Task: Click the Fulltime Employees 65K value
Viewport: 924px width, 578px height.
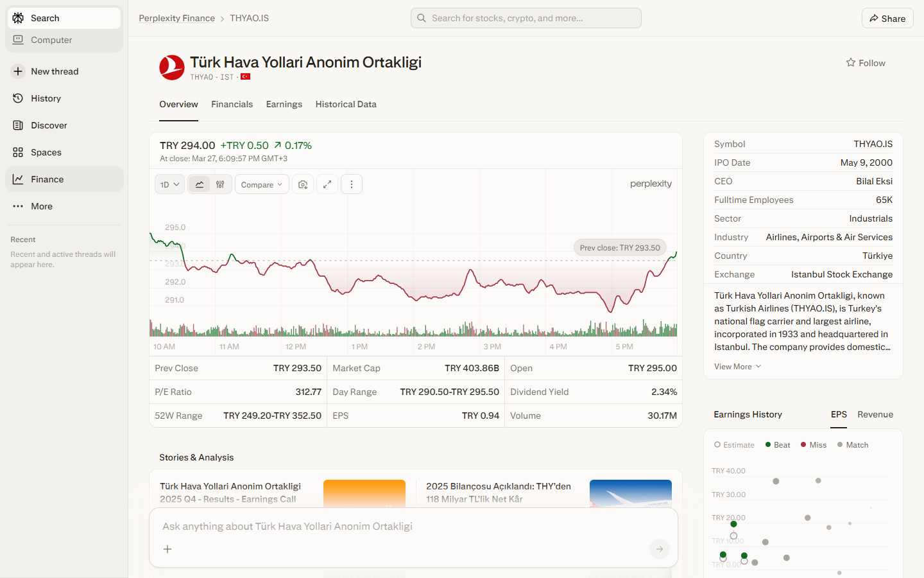Action: [x=884, y=200]
